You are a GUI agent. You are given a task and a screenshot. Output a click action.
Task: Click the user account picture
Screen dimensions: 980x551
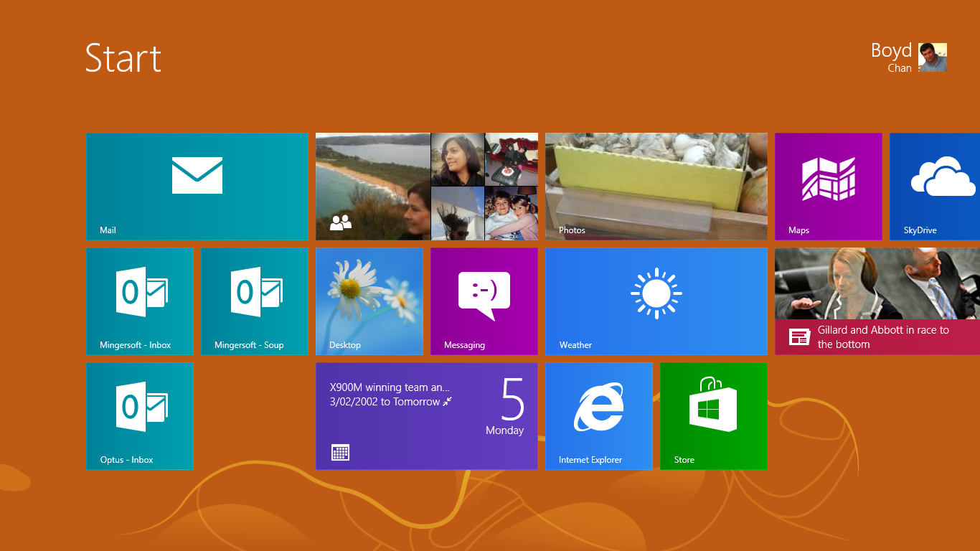(933, 57)
